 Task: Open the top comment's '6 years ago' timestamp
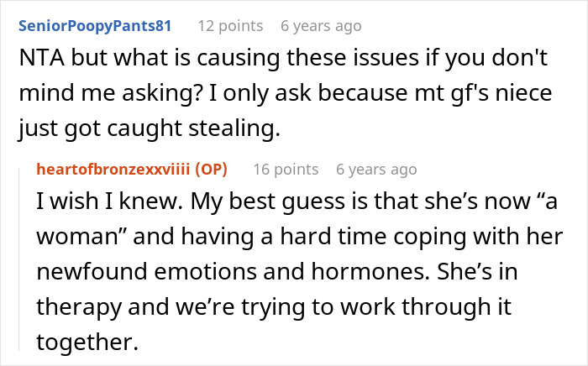click(321, 25)
